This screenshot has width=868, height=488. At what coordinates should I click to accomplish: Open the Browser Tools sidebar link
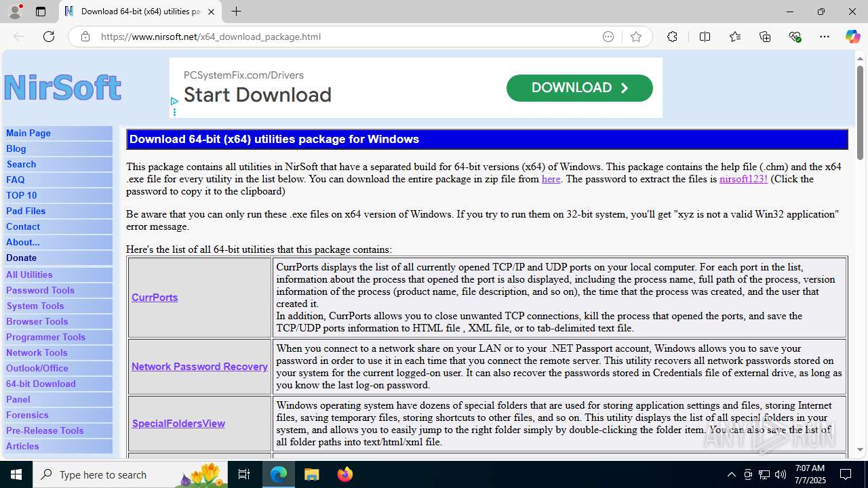(37, 321)
